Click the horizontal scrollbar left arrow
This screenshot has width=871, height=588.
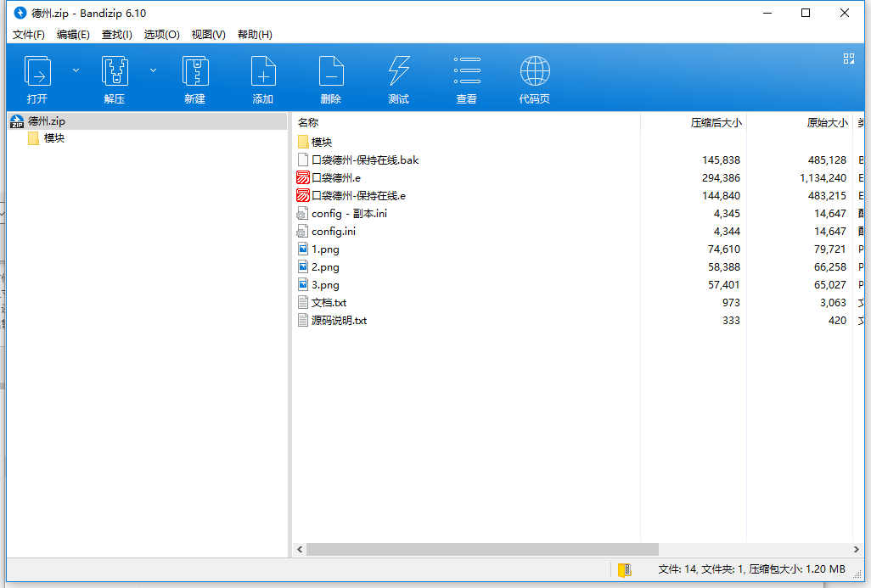[300, 549]
